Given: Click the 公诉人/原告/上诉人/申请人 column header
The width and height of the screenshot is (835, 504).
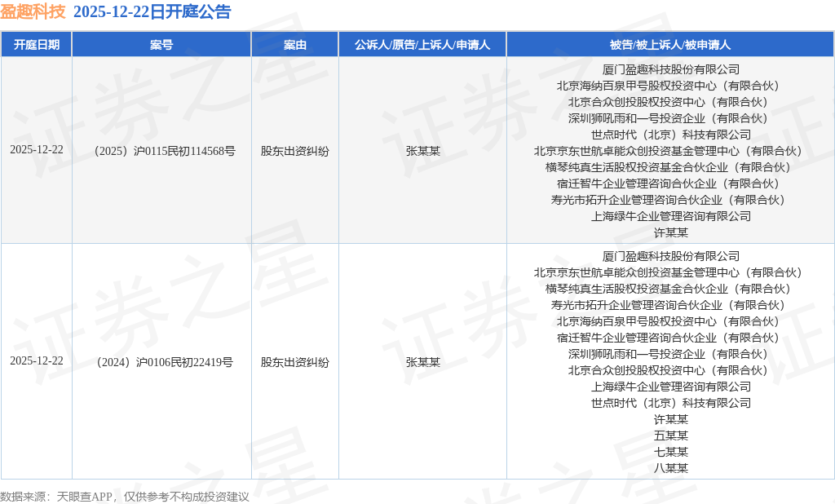Looking at the screenshot, I should (x=422, y=45).
